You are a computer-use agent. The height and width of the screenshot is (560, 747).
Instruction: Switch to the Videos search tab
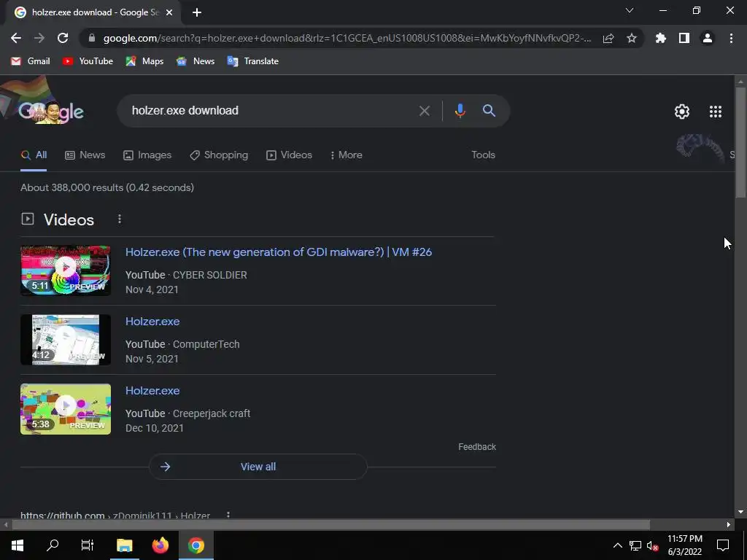click(x=289, y=155)
